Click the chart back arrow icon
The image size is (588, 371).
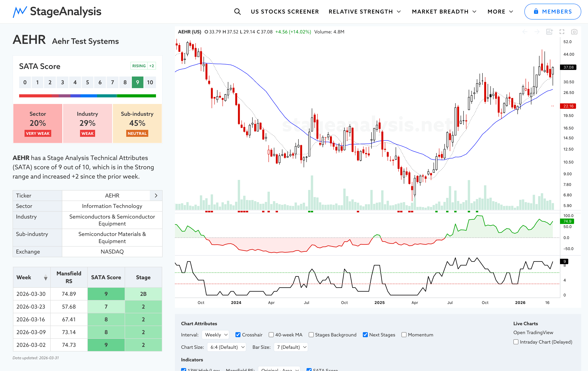click(525, 32)
